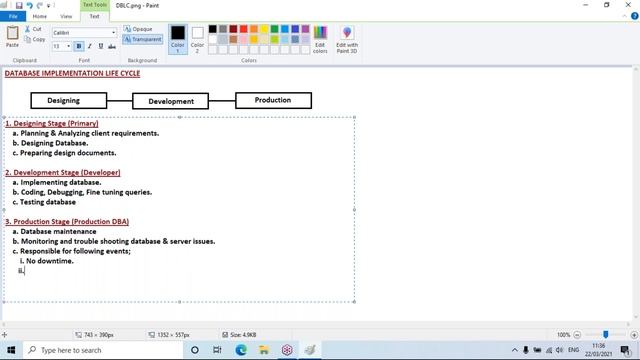Viewport: 640px width, 360px height.
Task: Click the zoom in plus button
Action: (634, 335)
